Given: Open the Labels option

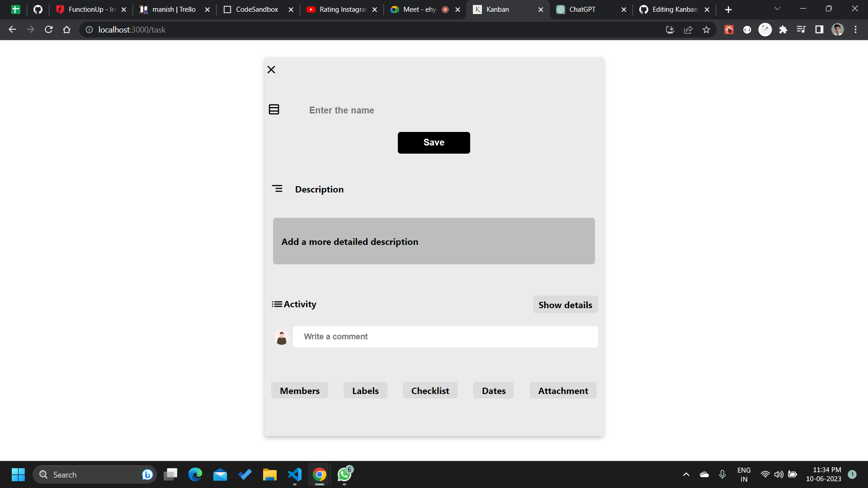Looking at the screenshot, I should (x=365, y=390).
